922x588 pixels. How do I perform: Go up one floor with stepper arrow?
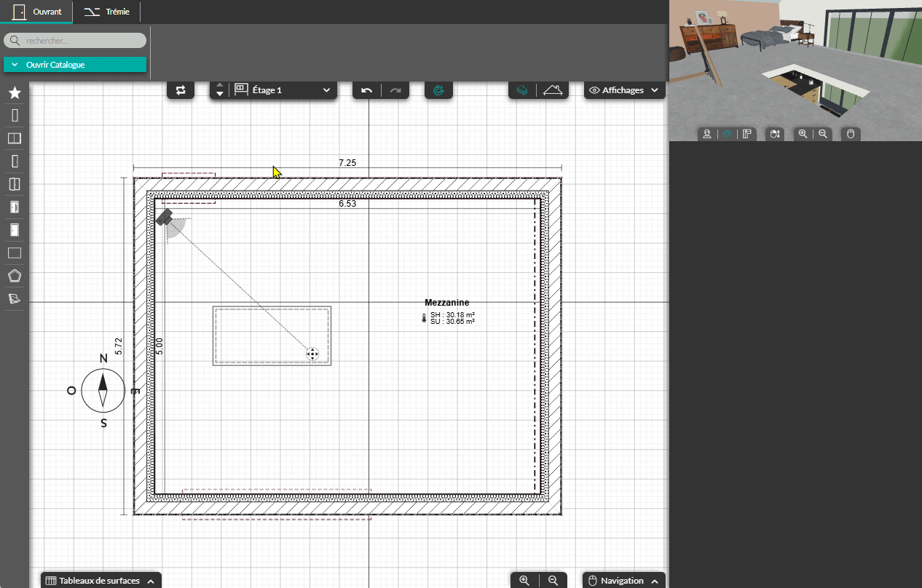220,85
